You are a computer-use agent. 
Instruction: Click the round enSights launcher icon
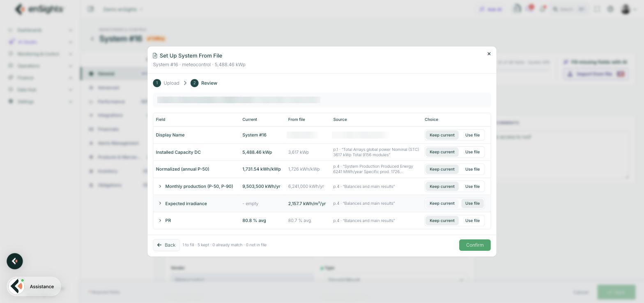tap(15, 261)
